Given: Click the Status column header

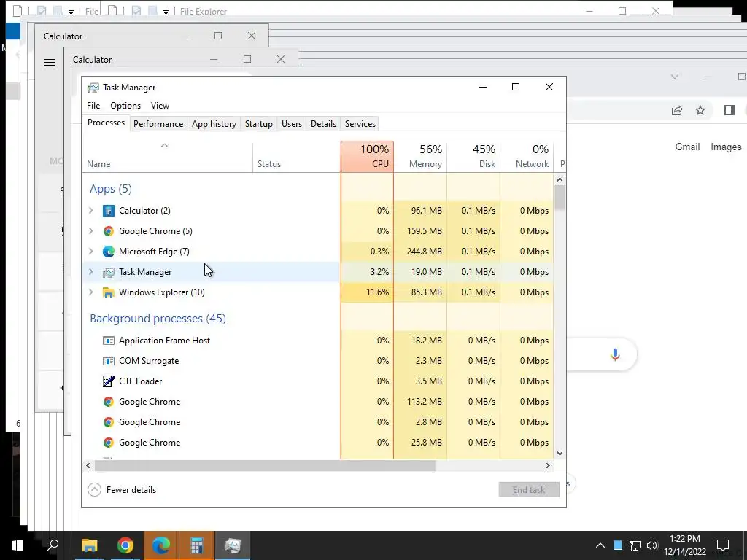Looking at the screenshot, I should 297,157.
